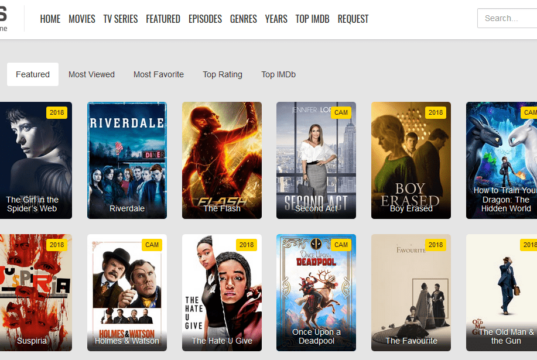Go to TOP IMDB in navigation
This screenshot has height=360, width=537.
pyautogui.click(x=312, y=19)
